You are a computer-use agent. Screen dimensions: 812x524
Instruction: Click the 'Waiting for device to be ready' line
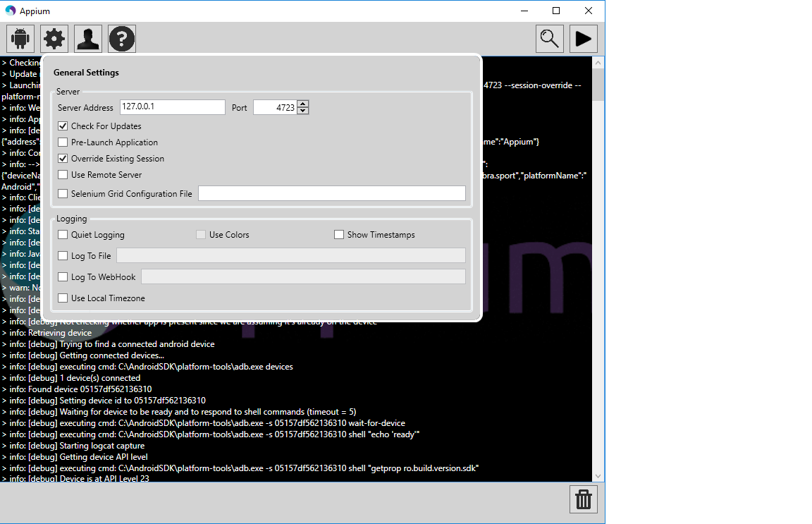(x=179, y=412)
